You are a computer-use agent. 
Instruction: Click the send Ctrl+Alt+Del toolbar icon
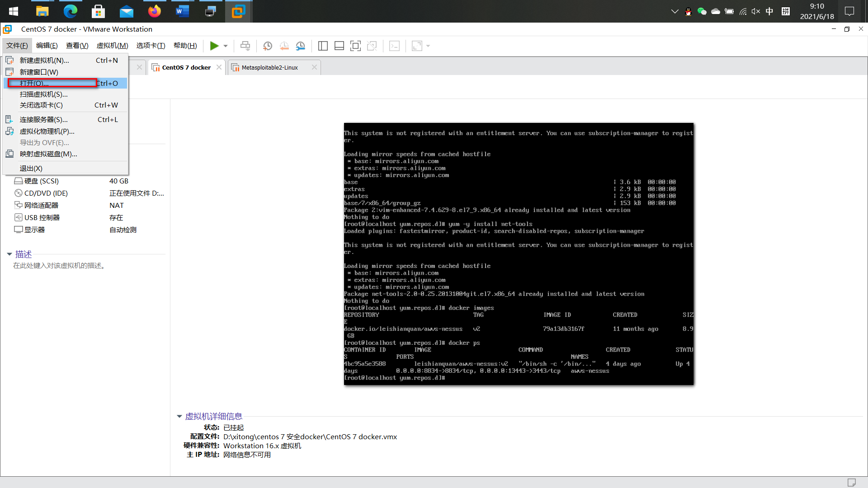pos(245,46)
